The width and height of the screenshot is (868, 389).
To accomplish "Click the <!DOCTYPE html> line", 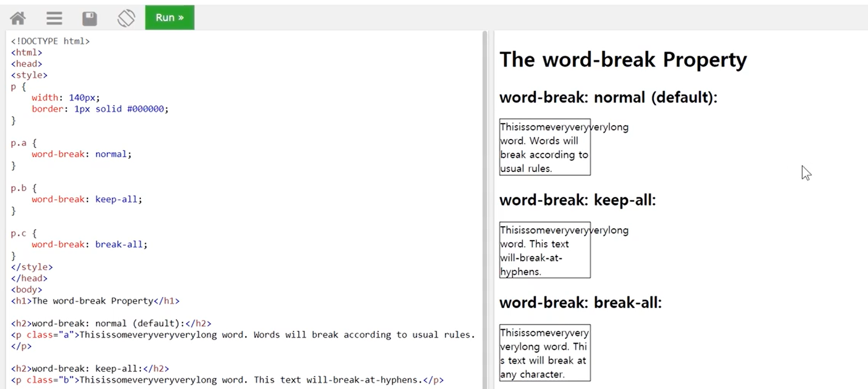I will click(50, 41).
